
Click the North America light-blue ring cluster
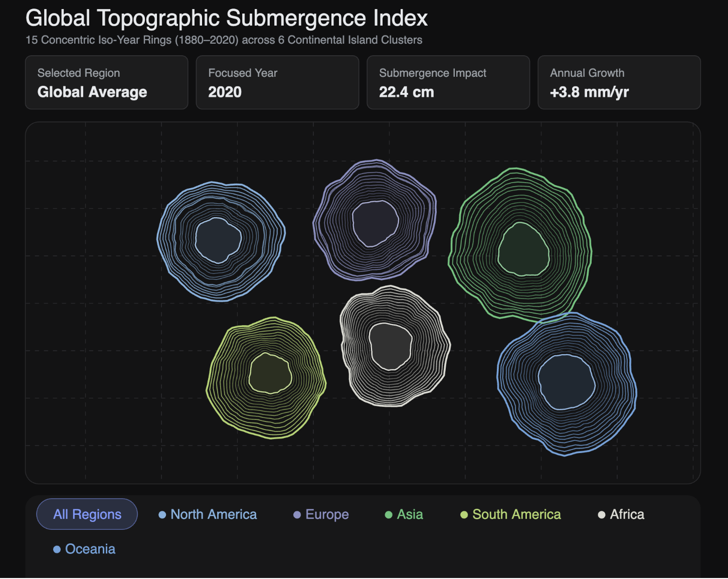(221, 241)
